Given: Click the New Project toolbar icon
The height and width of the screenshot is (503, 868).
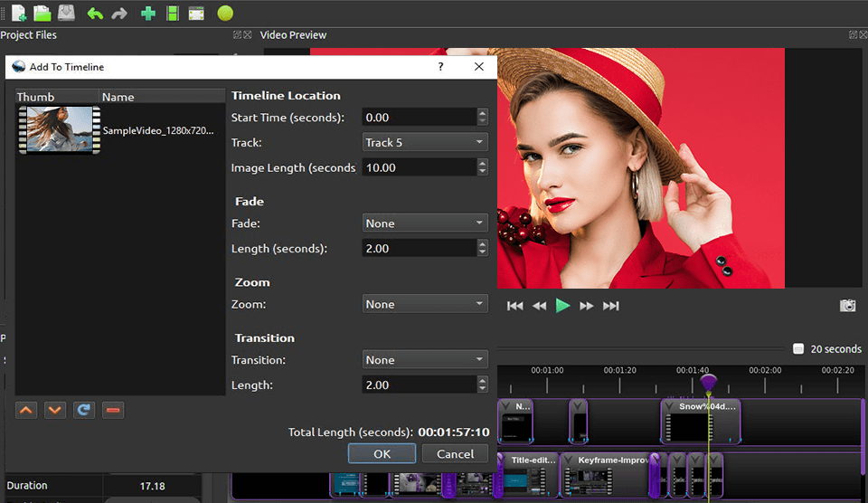Looking at the screenshot, I should coord(19,14).
